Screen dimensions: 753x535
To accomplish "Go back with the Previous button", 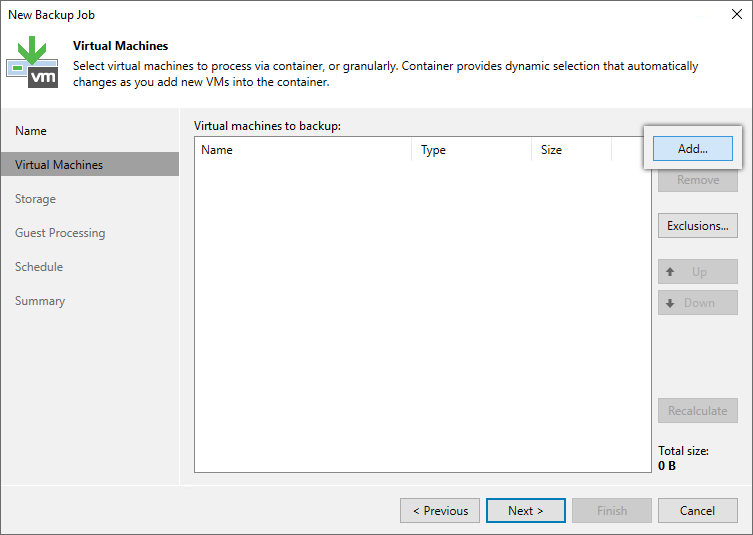I will (x=440, y=511).
